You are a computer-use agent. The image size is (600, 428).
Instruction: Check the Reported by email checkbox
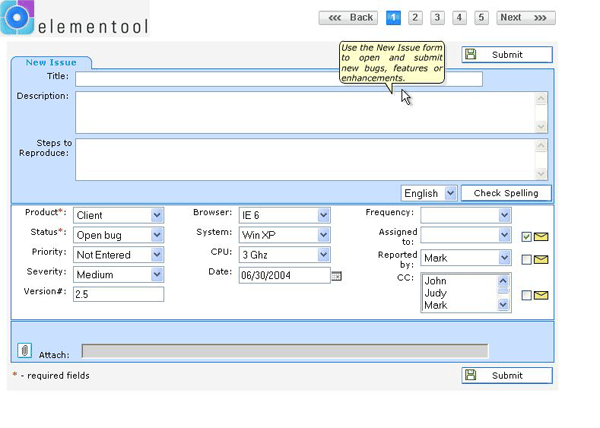527,260
